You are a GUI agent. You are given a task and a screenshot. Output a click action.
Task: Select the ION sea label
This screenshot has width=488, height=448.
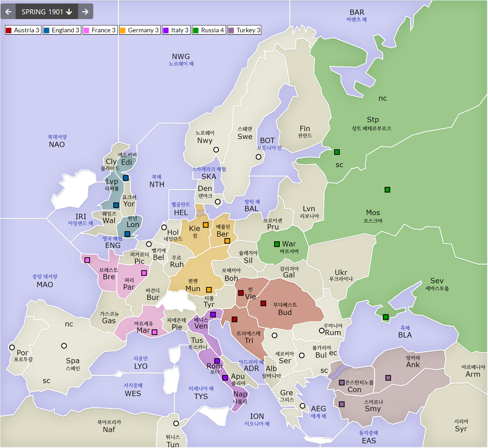click(257, 416)
